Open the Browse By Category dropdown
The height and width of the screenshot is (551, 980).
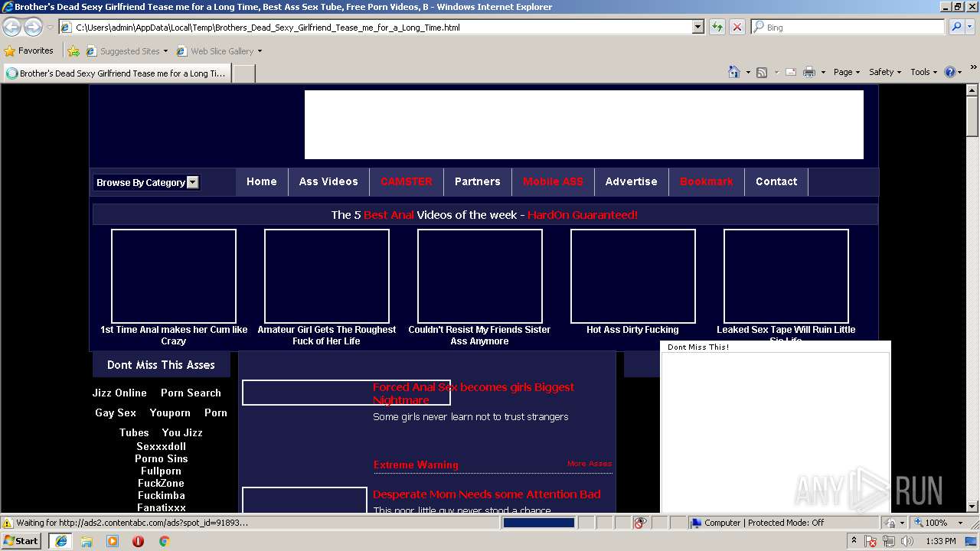click(x=146, y=182)
